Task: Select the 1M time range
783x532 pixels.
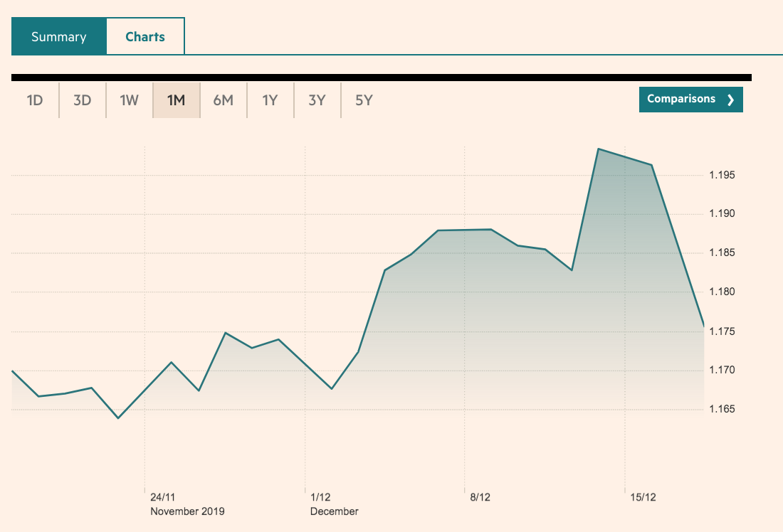Action: 176,100
